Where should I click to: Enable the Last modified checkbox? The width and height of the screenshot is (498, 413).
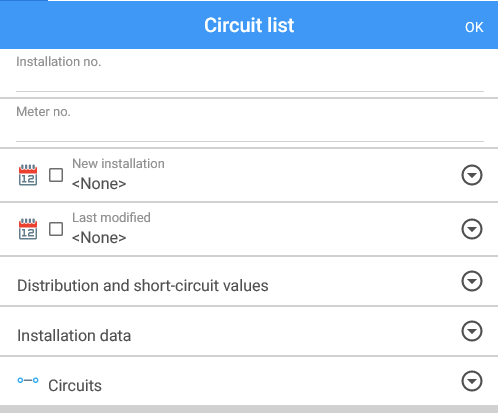coord(56,229)
